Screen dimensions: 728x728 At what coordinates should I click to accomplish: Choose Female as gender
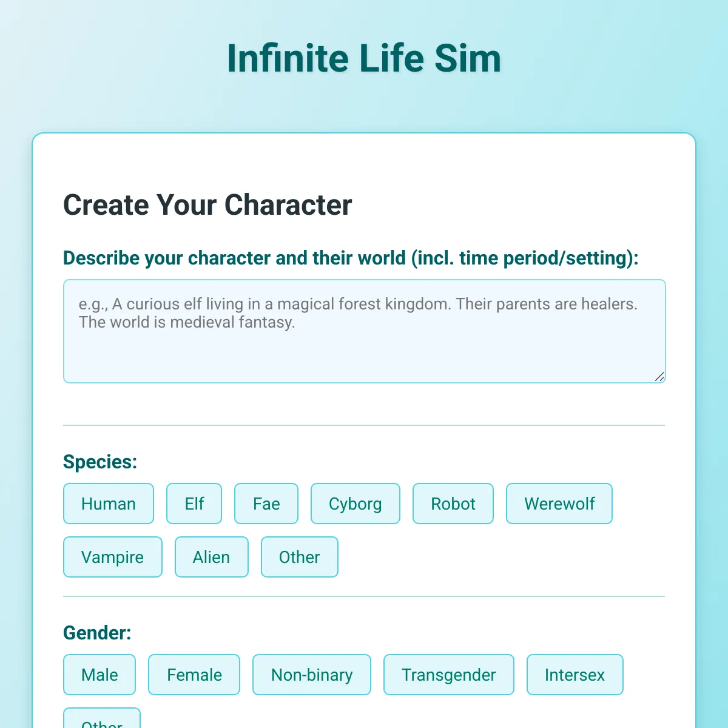point(194,675)
